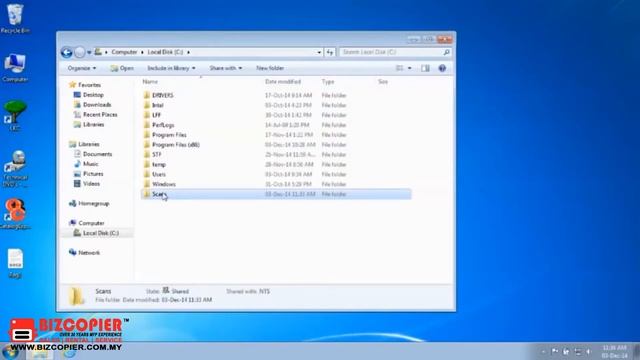
Task: Select the Program Files (x86) folder icon
Action: pyautogui.click(x=147, y=144)
